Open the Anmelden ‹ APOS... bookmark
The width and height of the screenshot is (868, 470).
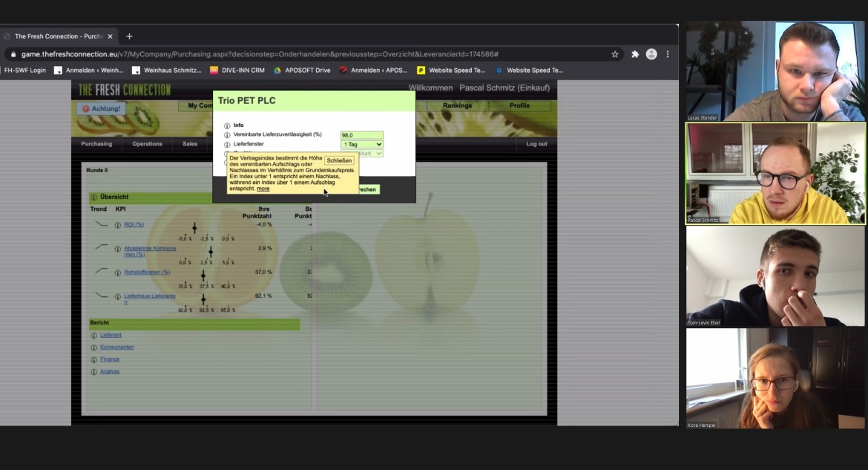click(373, 71)
